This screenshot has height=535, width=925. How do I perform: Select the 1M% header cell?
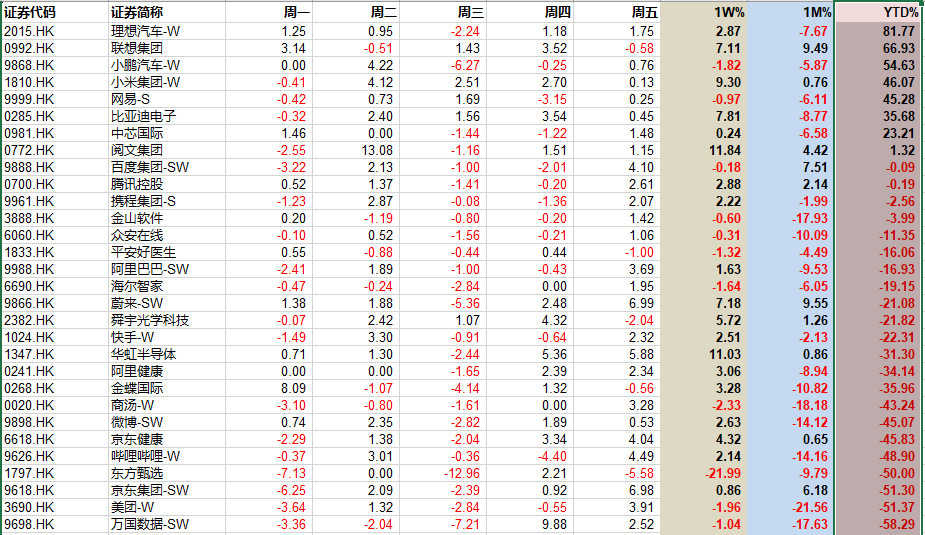pyautogui.click(x=790, y=12)
